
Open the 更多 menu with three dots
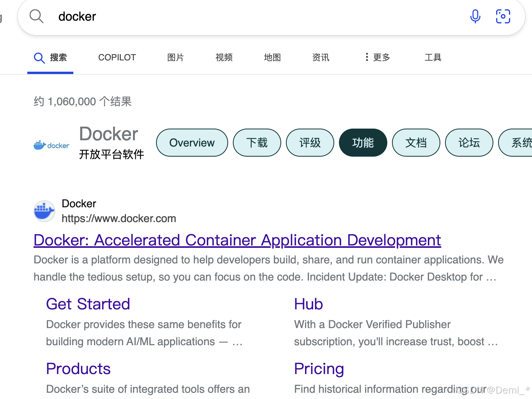[377, 57]
